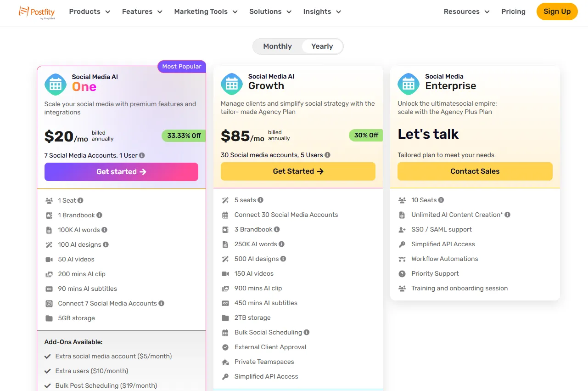Screen dimensions: 588x391
Task: Click SSO / SAML support feature text
Action: [x=442, y=229]
